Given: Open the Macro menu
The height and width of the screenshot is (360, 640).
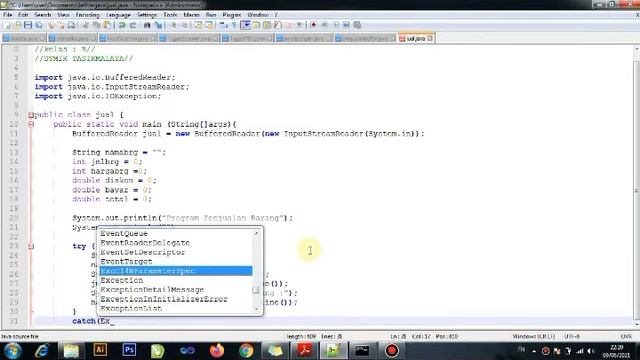Looking at the screenshot, I should click(191, 15).
